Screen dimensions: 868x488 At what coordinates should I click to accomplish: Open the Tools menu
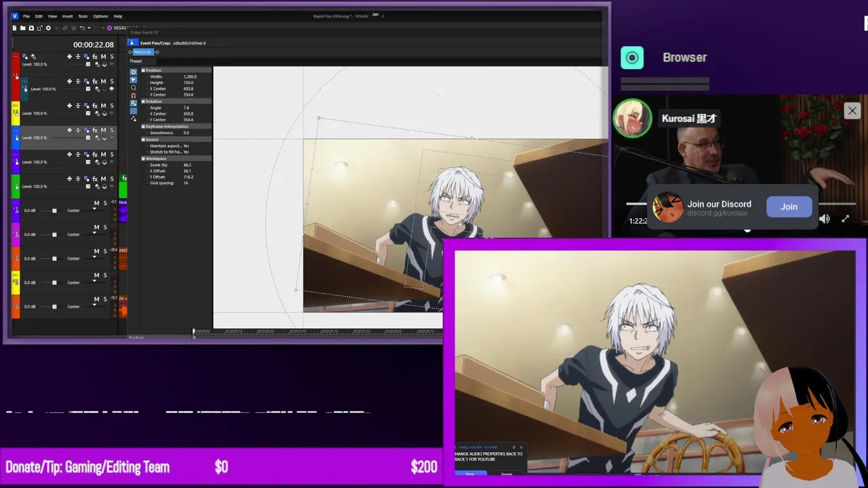(83, 16)
